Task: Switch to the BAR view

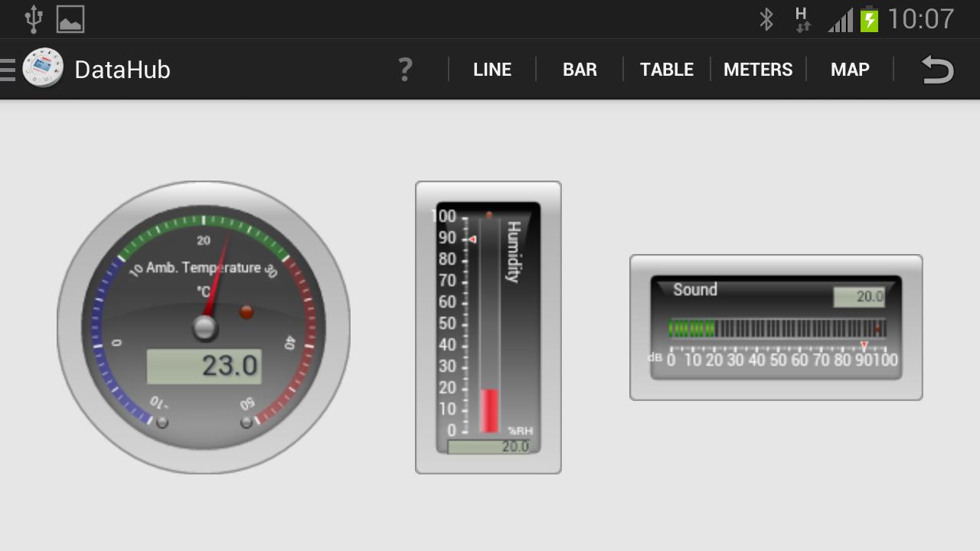Action: click(x=580, y=70)
